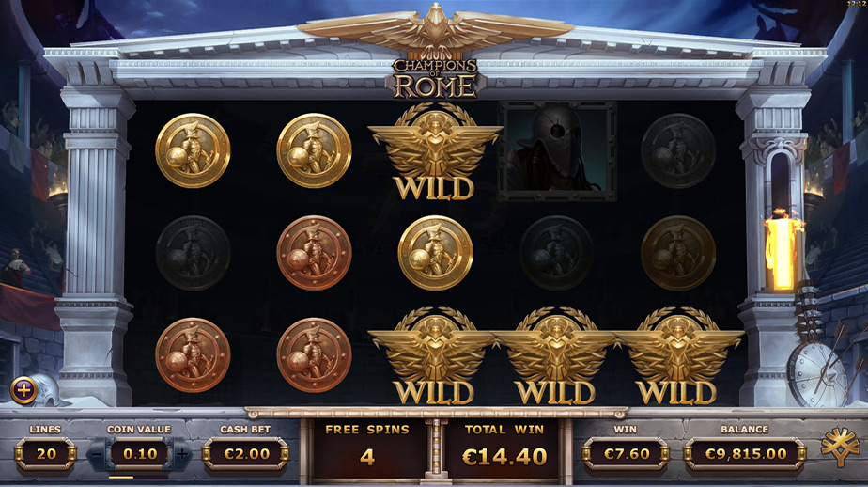Click the Cash Bet €2.00 field

(246, 454)
